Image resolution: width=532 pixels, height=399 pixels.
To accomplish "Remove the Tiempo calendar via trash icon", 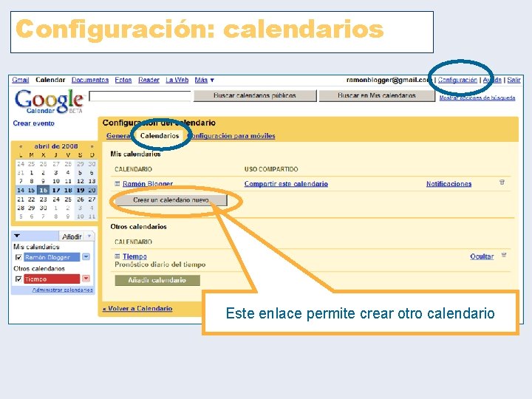I will pyautogui.click(x=504, y=255).
